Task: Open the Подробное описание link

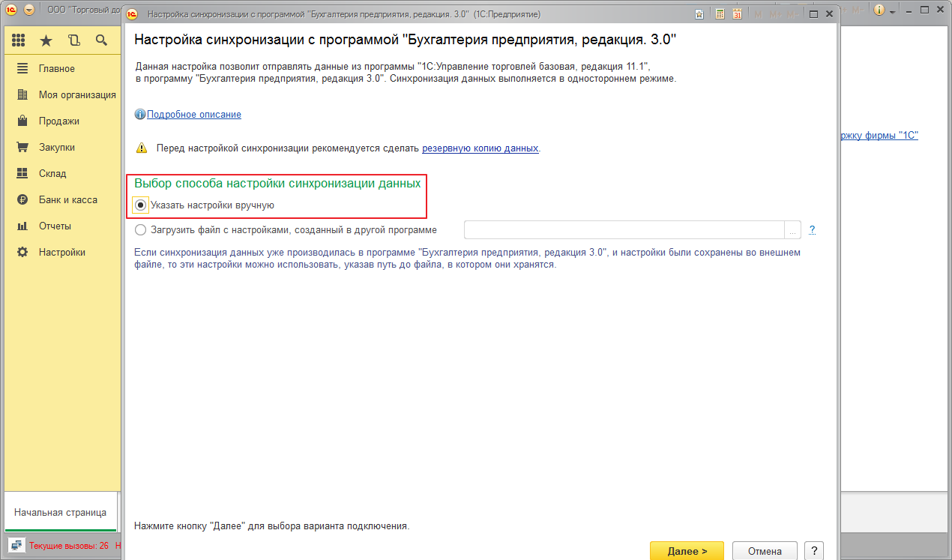Action: (193, 114)
